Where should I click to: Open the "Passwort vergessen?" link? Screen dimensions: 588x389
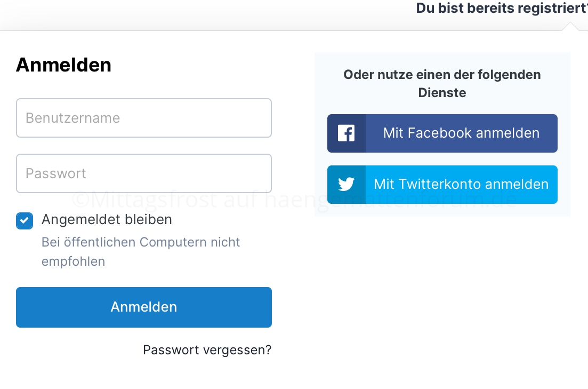pos(207,350)
